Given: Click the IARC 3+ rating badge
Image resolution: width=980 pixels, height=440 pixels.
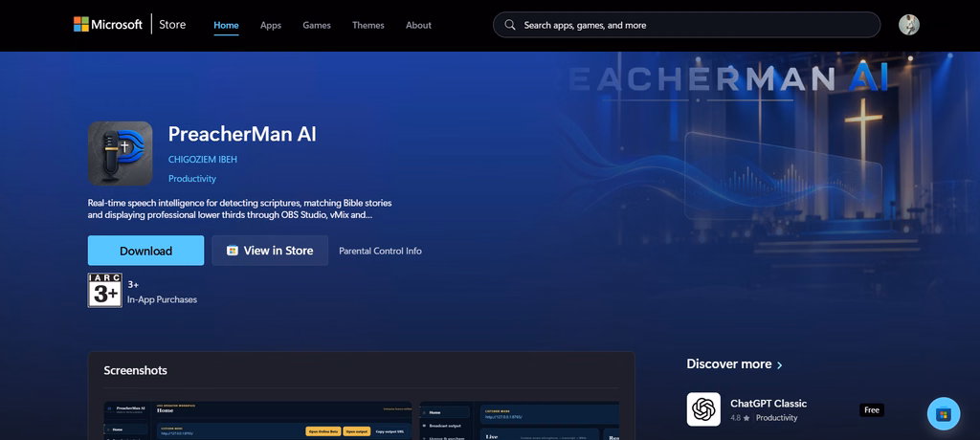Looking at the screenshot, I should (104, 290).
